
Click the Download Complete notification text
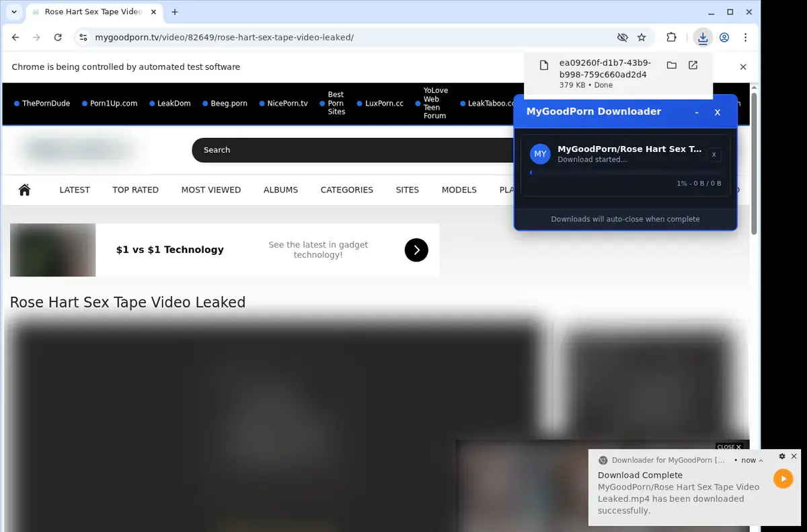point(640,475)
